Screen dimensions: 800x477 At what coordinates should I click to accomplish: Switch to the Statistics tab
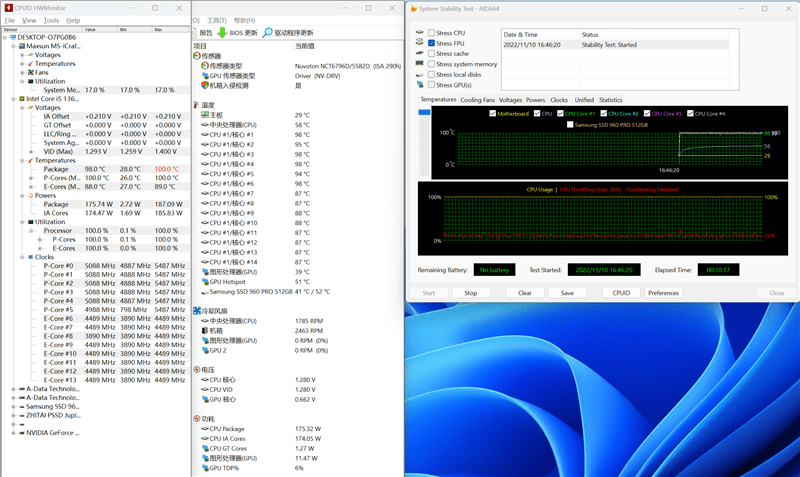[x=610, y=100]
